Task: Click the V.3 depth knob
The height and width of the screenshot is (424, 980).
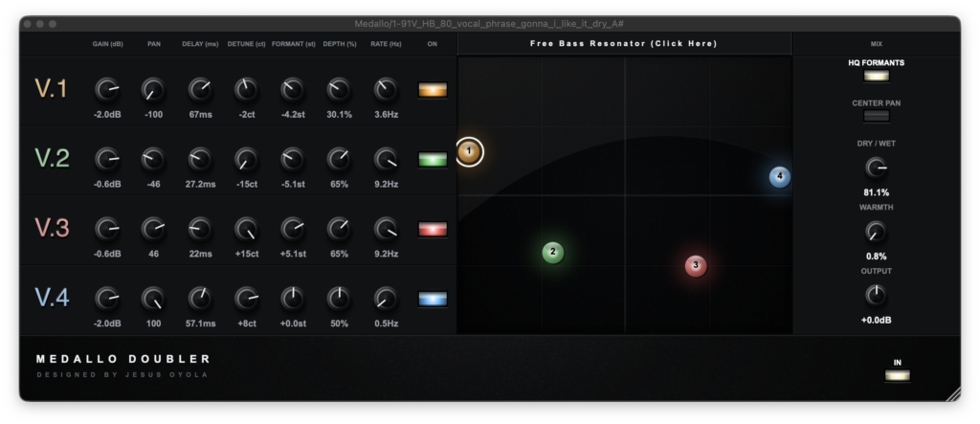Action: 339,229
